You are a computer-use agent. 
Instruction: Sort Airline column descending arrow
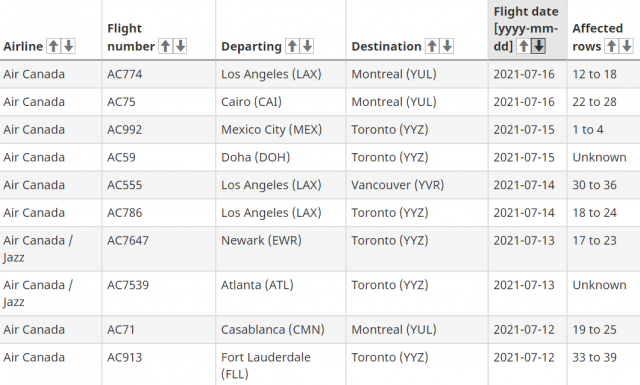click(69, 46)
